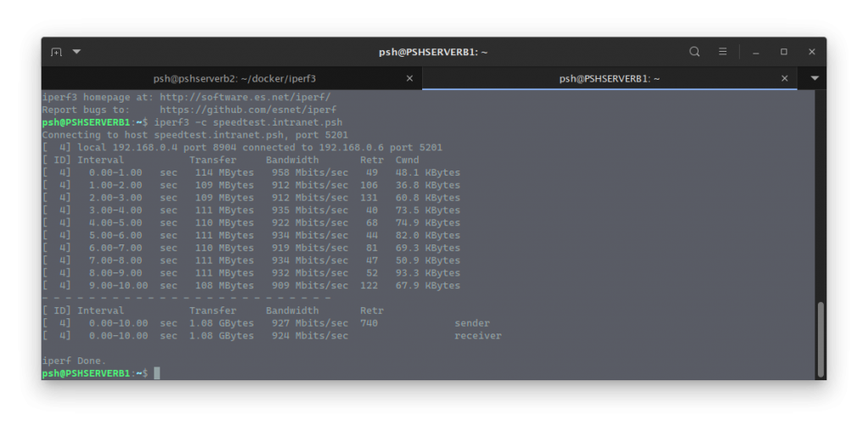Viewport: 868px width, 426px height.
Task: Click the terminal cursor at the last prompt
Action: 157,373
